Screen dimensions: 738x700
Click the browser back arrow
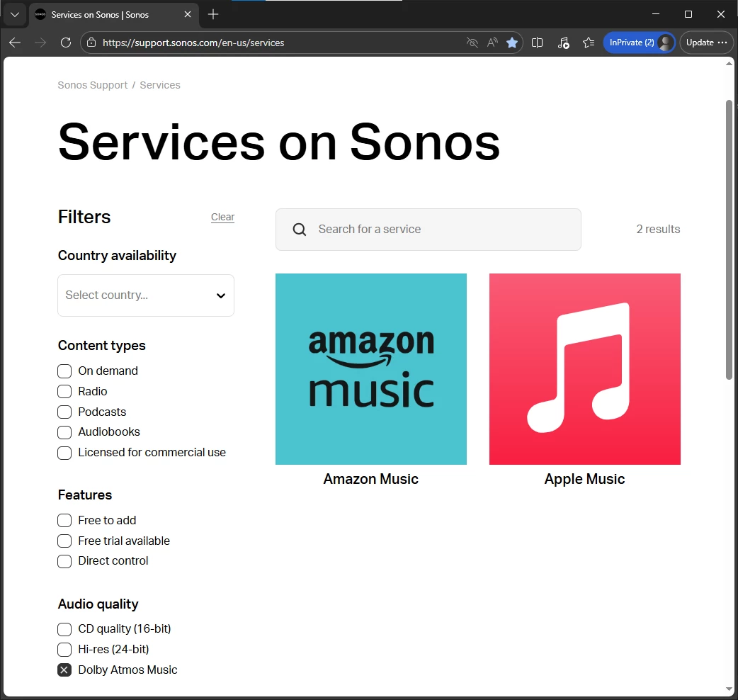15,43
